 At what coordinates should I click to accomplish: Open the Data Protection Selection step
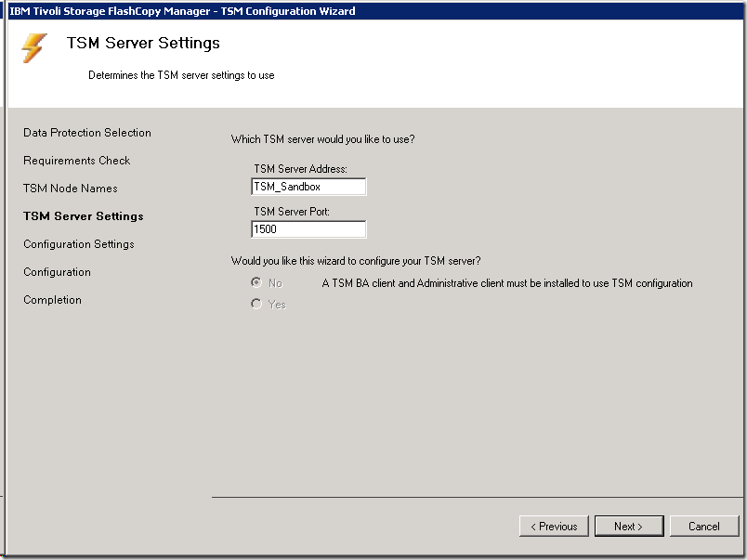[x=87, y=133]
